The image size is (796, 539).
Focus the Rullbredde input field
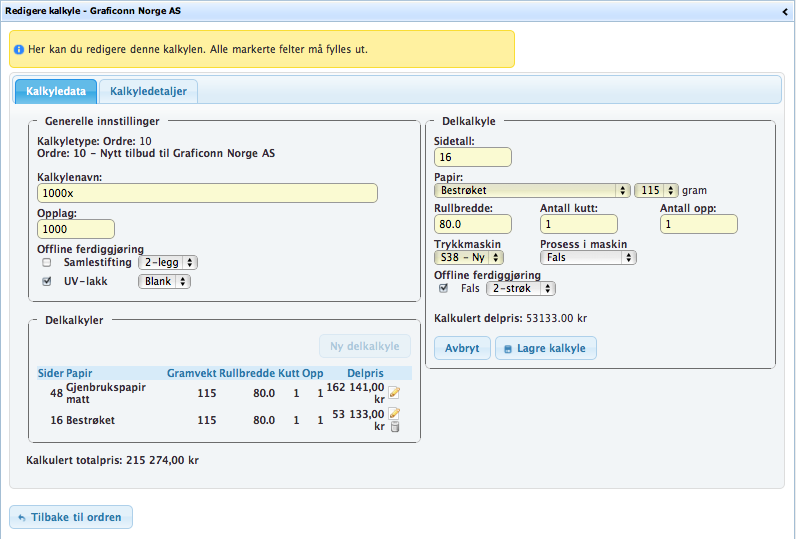pyautogui.click(x=472, y=224)
